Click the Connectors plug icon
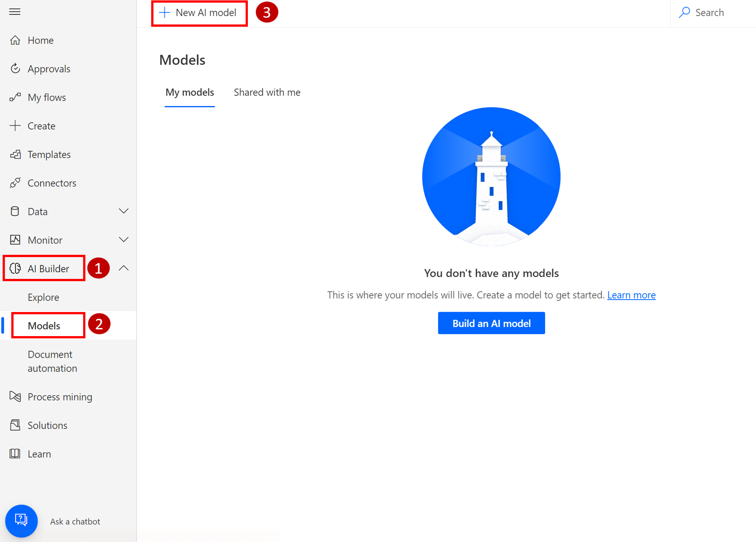This screenshot has height=542, width=756. (15, 183)
